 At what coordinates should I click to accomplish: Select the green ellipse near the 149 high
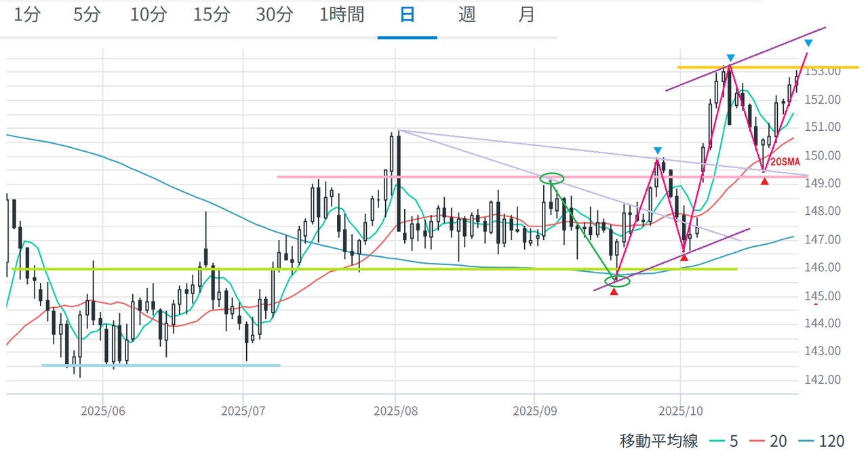coord(551,178)
